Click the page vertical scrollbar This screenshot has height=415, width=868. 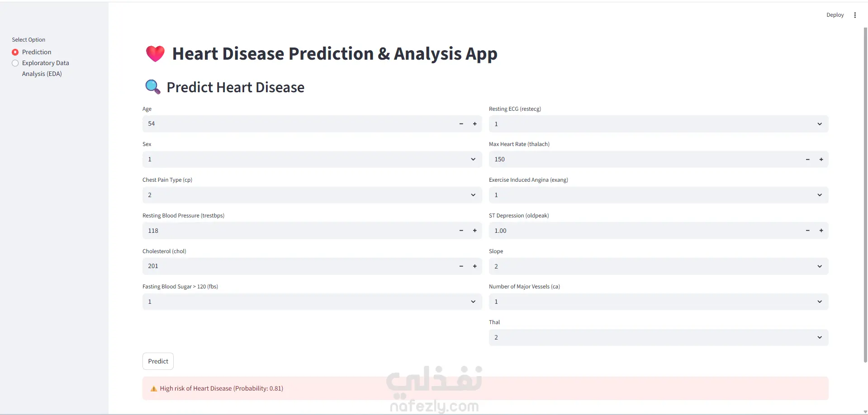(x=865, y=194)
